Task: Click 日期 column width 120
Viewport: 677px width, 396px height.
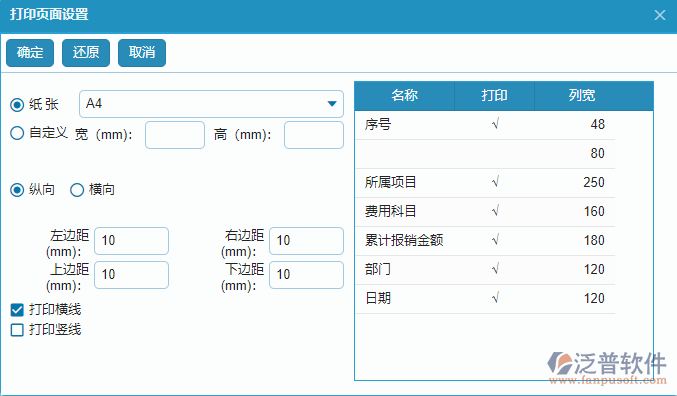Action: pyautogui.click(x=594, y=298)
